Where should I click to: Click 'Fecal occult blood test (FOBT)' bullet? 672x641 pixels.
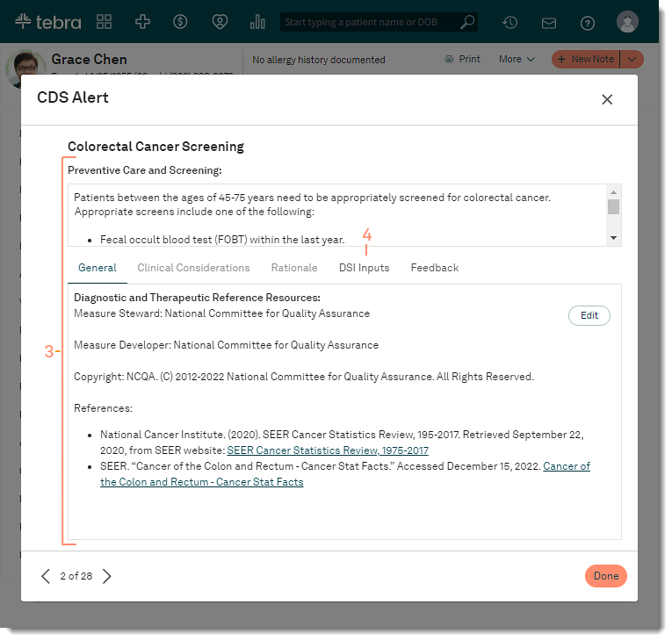click(x=222, y=240)
